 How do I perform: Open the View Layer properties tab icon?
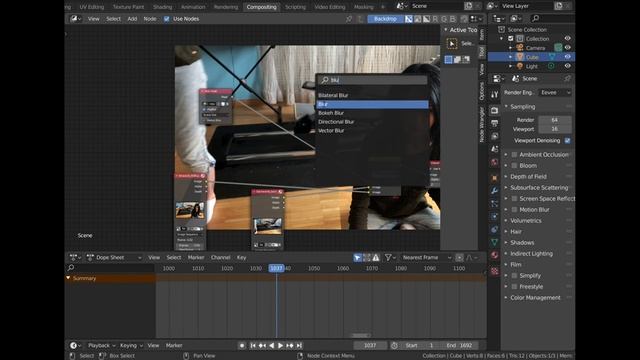495,136
